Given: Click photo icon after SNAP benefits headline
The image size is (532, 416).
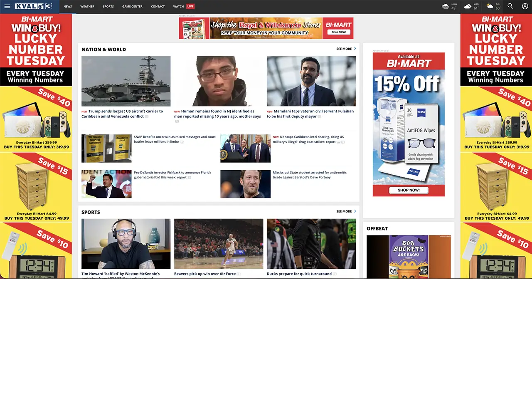Looking at the screenshot, I should click(x=182, y=142).
